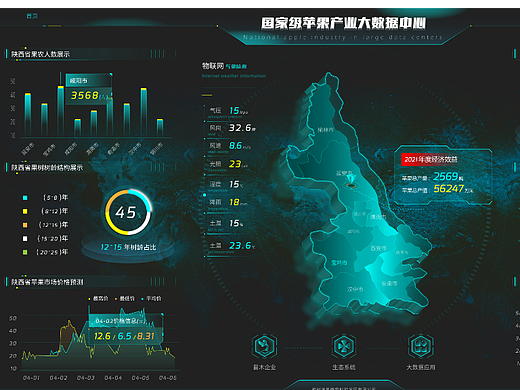Click the 咸阳市 tooltip header

coord(79,81)
